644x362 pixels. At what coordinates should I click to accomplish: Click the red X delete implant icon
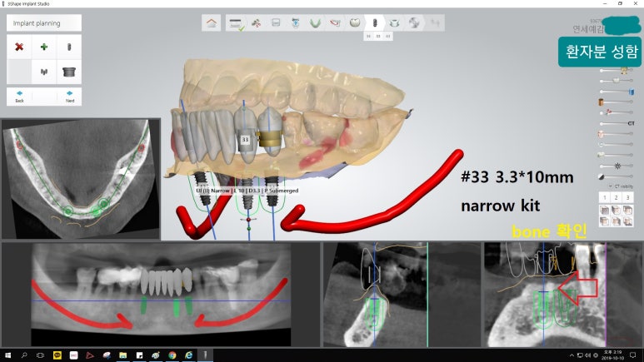19,47
